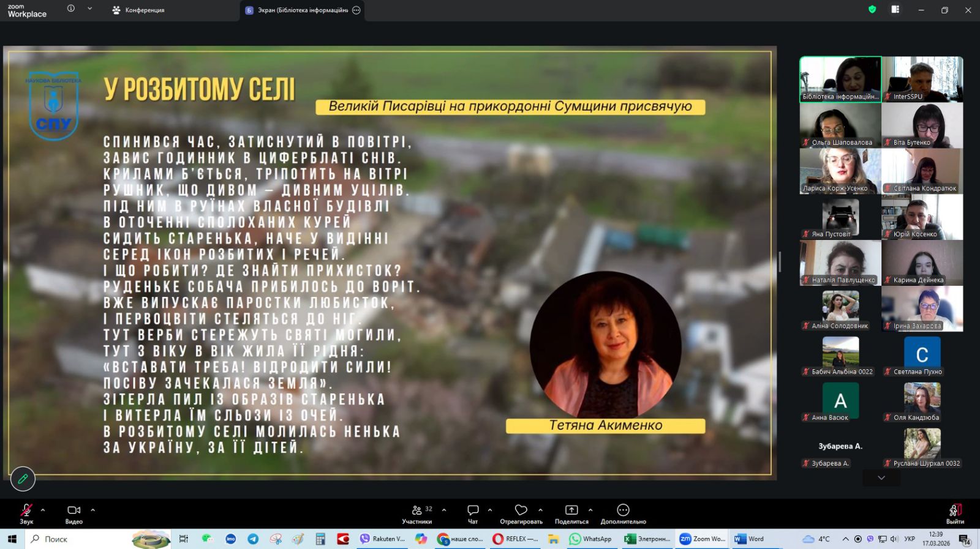Open the Участники participants panel
This screenshot has width=980, height=549.
[417, 513]
